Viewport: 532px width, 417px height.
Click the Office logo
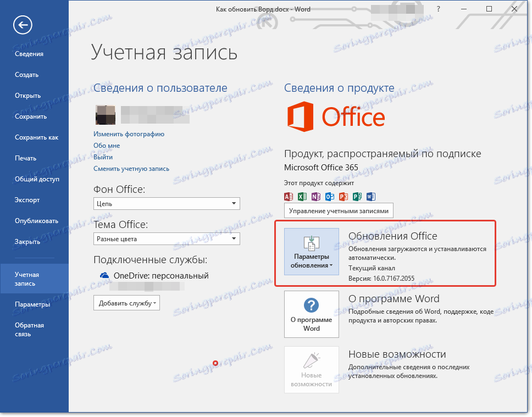pos(336,116)
